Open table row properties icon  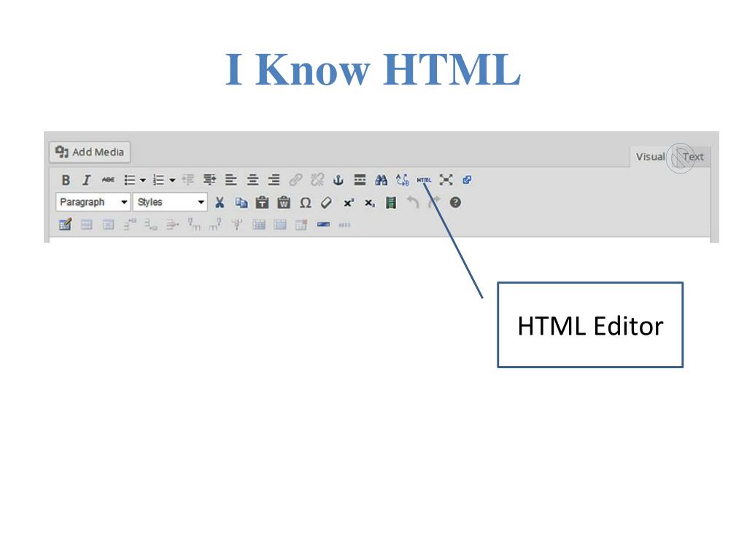point(86,225)
